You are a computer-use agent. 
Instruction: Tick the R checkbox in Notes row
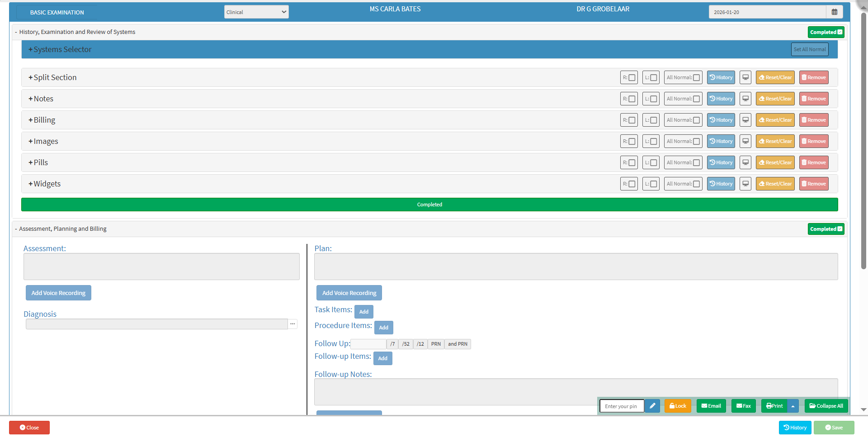point(632,99)
